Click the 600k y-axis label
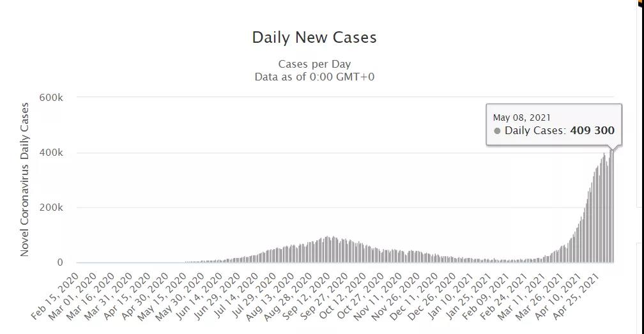644x334 pixels. click(51, 98)
